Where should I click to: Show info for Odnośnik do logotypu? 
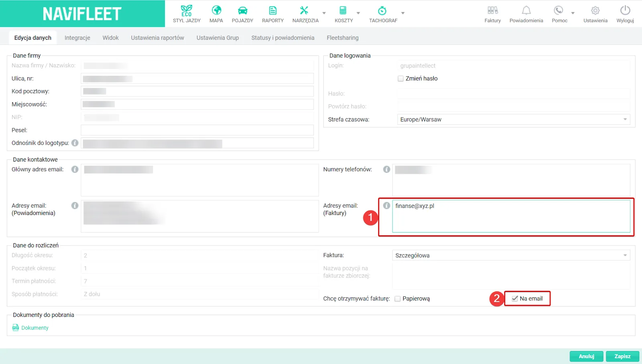coord(75,143)
